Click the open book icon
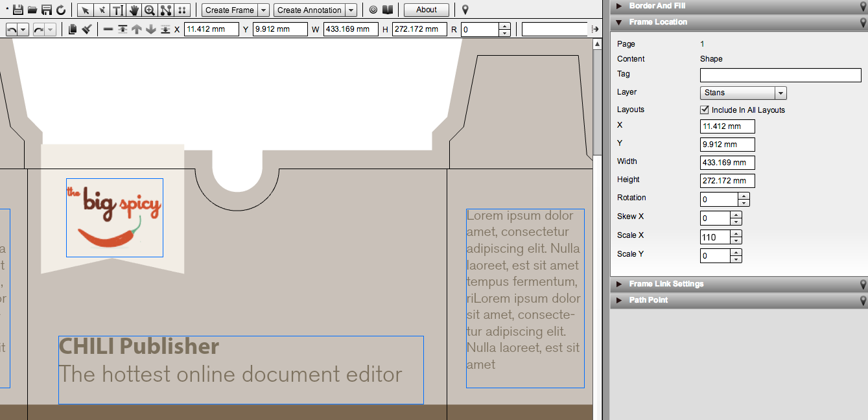Screen dimensions: 868x420 tap(388, 10)
